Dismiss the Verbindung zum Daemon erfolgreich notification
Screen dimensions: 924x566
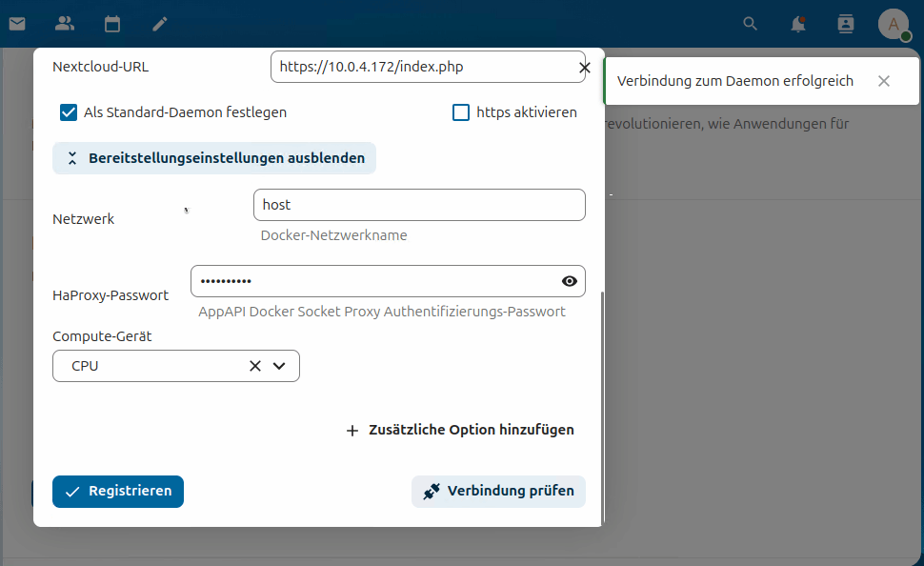pos(884,81)
